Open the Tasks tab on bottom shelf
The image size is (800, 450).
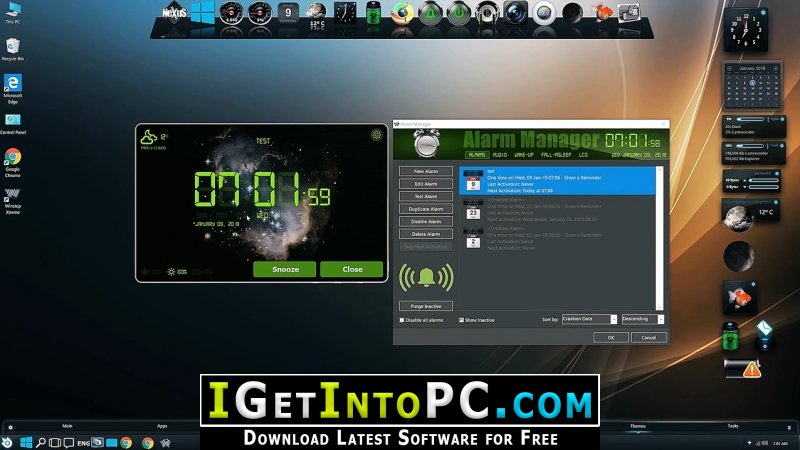(733, 426)
